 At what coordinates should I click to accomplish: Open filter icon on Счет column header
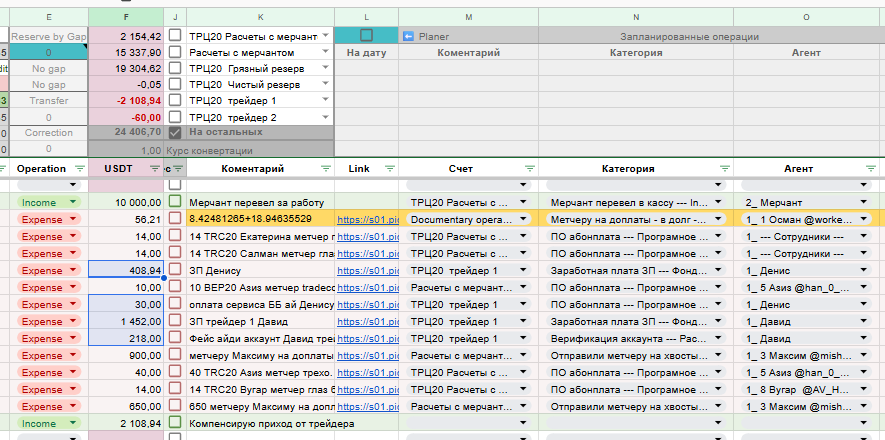[x=530, y=169]
